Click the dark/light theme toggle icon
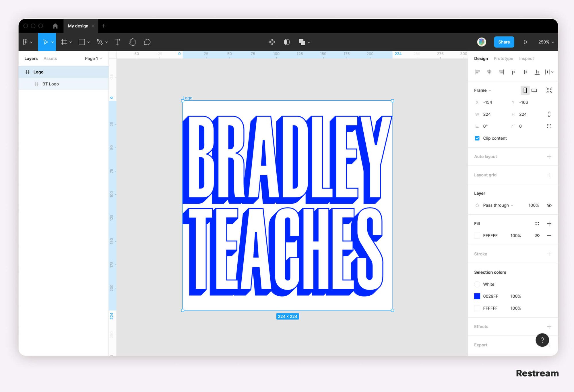This screenshot has width=574, height=392. 286,42
